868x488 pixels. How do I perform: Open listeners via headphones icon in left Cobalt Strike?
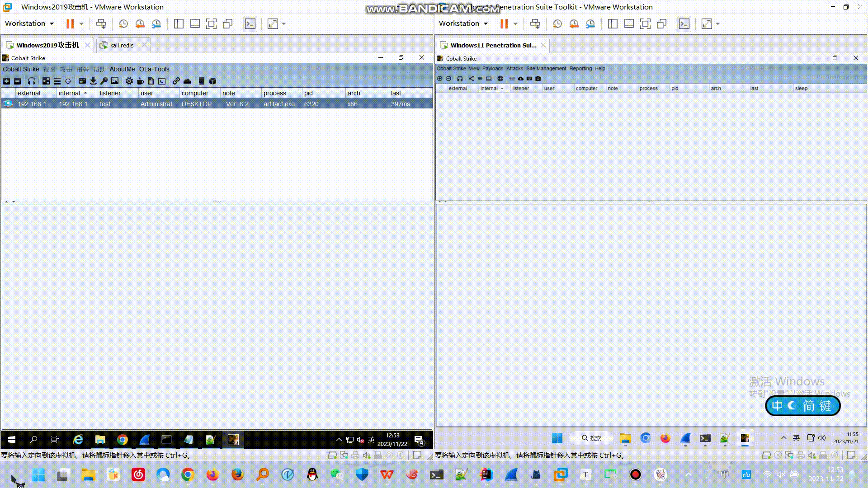click(32, 81)
